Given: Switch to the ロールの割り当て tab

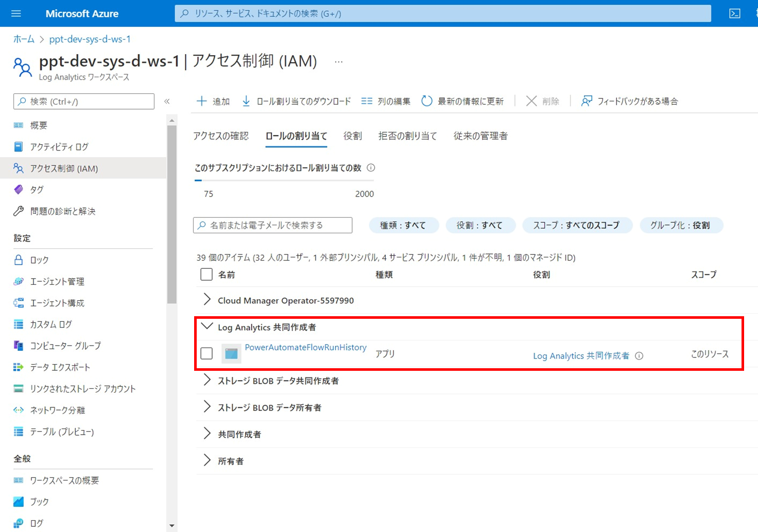Looking at the screenshot, I should click(296, 136).
